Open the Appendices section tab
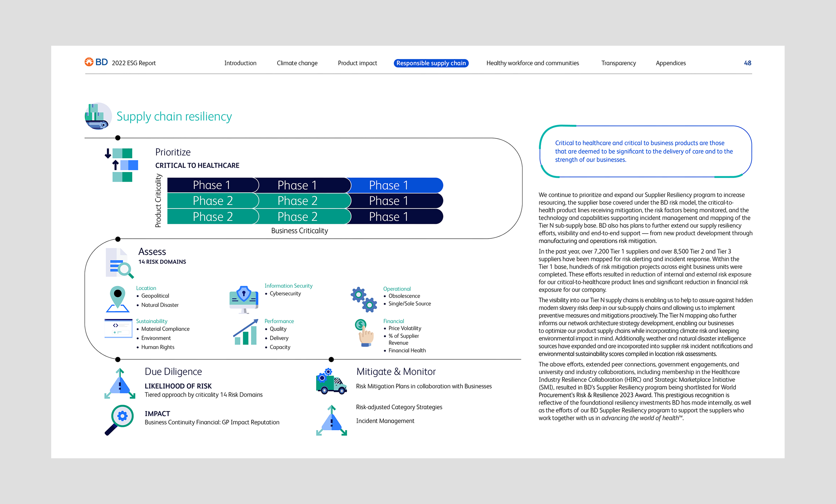 coord(670,63)
